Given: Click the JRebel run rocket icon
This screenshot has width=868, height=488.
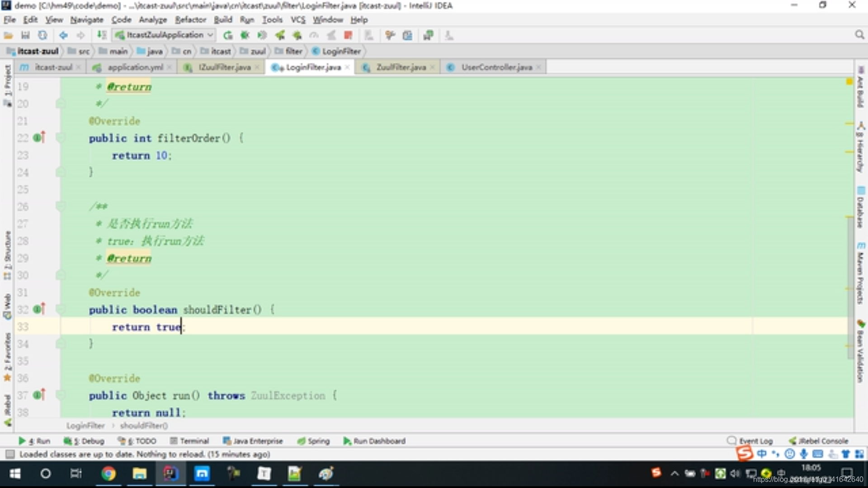Looking at the screenshot, I should click(280, 35).
